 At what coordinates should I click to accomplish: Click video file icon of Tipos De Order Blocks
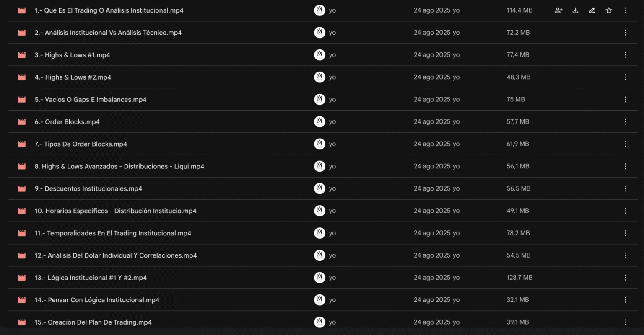point(22,144)
